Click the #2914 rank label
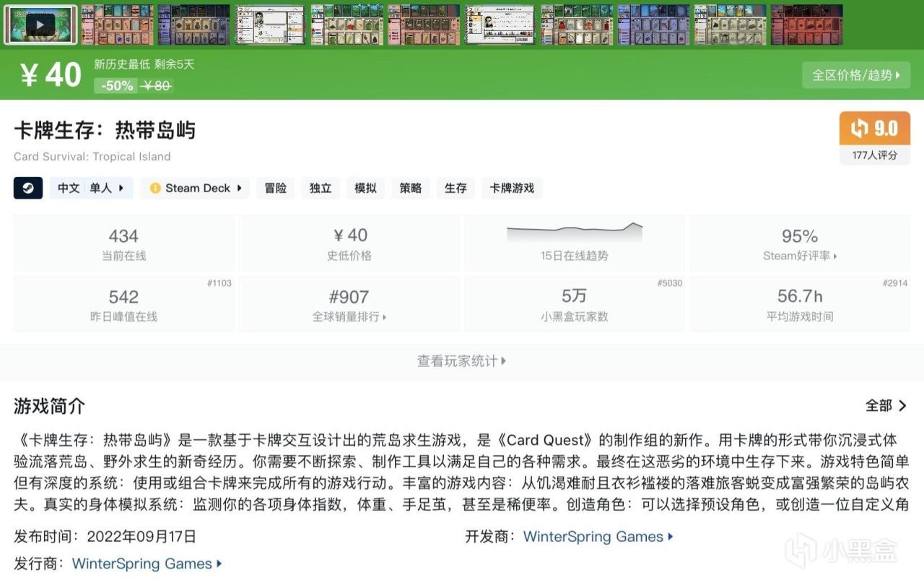The height and width of the screenshot is (583, 924). 895,283
